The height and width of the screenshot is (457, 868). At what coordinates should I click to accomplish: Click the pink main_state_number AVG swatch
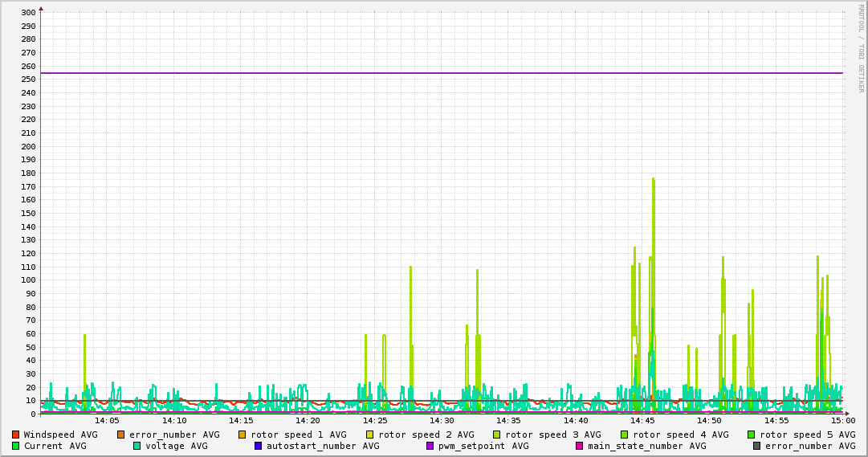tap(580, 446)
